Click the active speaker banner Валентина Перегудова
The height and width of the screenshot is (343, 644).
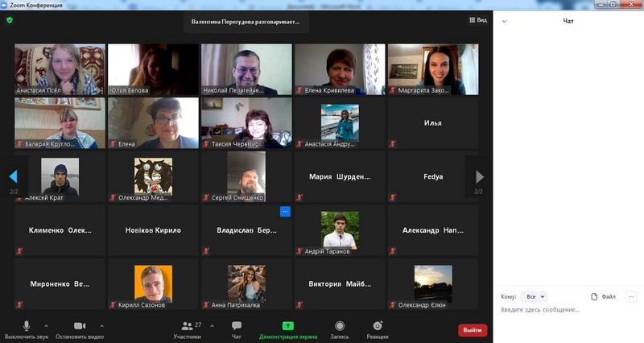pyautogui.click(x=246, y=22)
